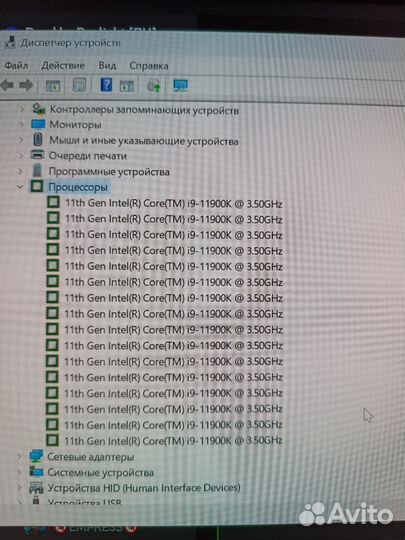This screenshot has height=540, width=405.
Task: Open the Файл menu
Action: click(17, 65)
